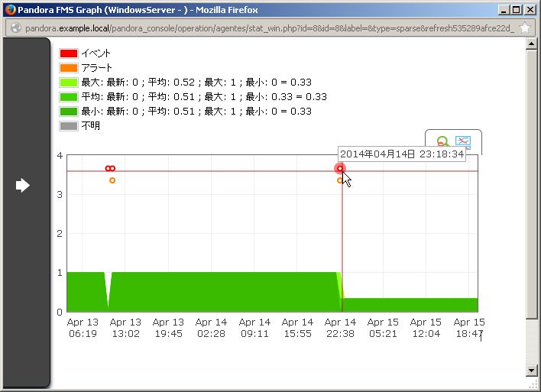Click the 'Apr 14 09:11' axis label
The image size is (541, 392).
click(254, 328)
